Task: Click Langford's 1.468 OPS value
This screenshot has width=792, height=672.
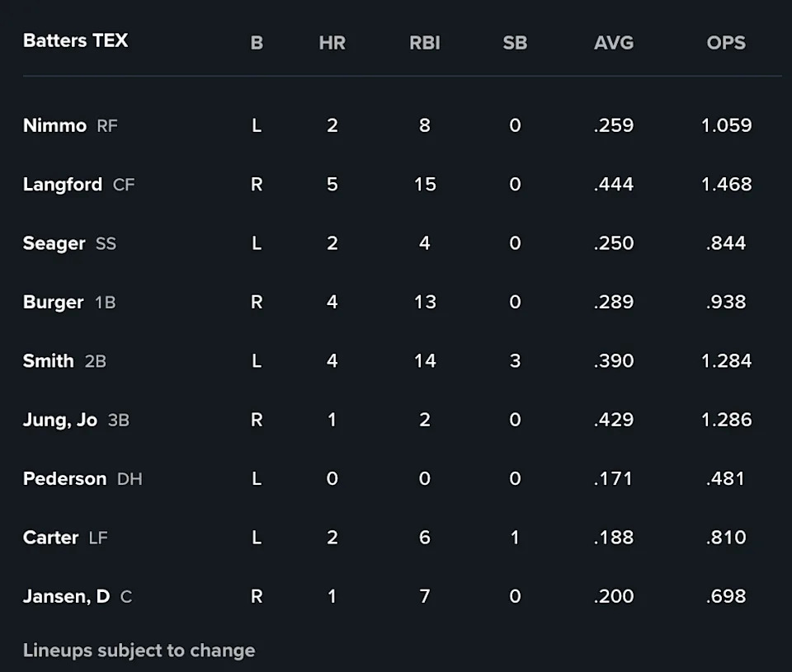Action: (x=726, y=185)
